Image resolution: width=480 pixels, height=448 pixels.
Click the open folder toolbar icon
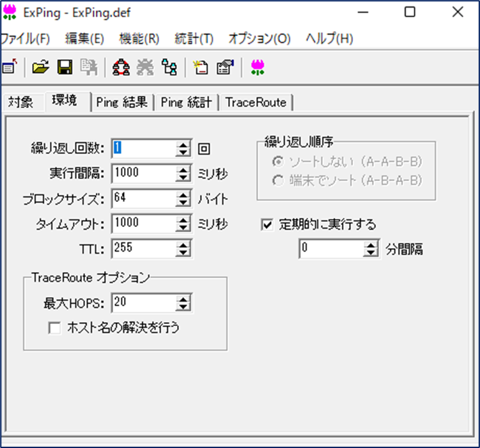(x=41, y=66)
